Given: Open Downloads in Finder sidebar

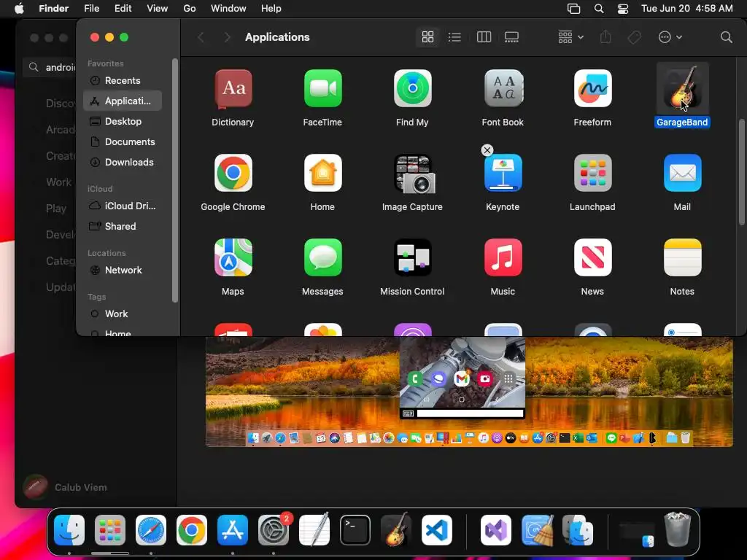Looking at the screenshot, I should pos(123,163).
